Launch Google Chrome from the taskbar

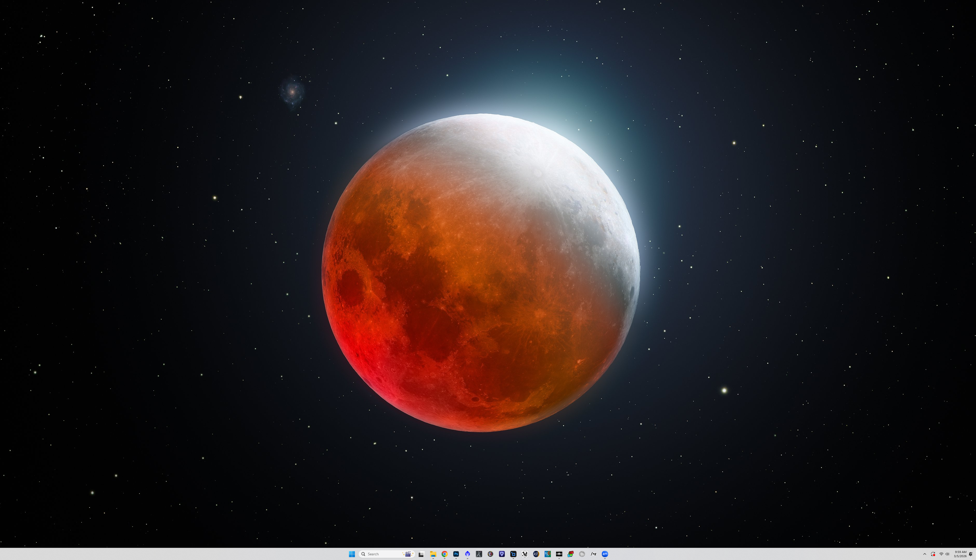click(444, 554)
